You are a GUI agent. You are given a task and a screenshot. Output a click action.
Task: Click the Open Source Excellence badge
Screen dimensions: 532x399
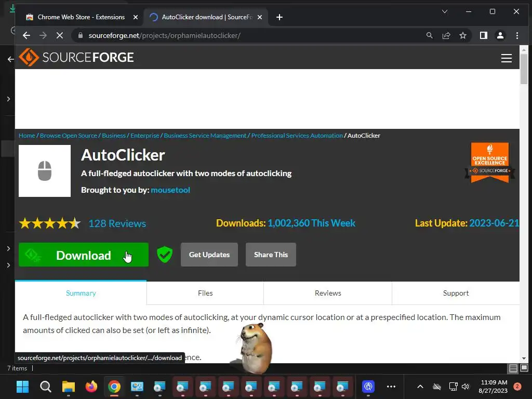pyautogui.click(x=489, y=162)
